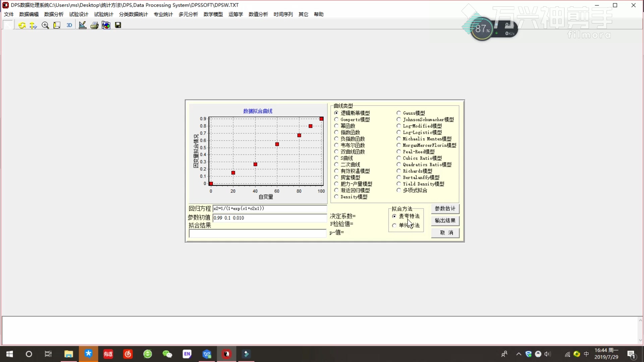Click the floppy disk save icon
The height and width of the screenshot is (362, 644).
118,25
